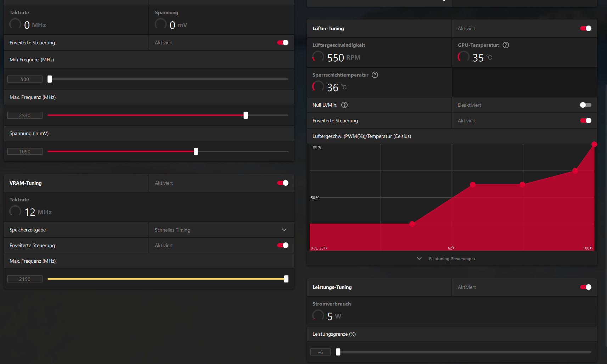Click the Leistungsgrenze value field -6
Screen dimensions: 607x364
[321, 352]
